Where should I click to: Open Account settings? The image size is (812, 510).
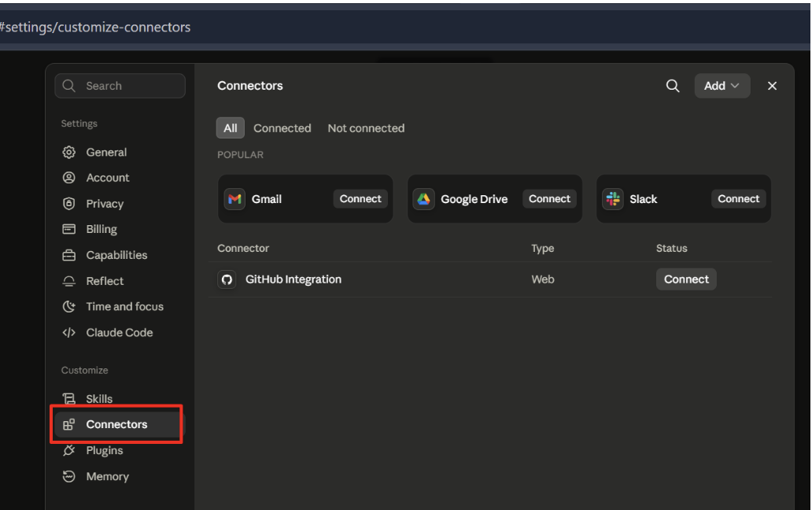tap(120, 178)
